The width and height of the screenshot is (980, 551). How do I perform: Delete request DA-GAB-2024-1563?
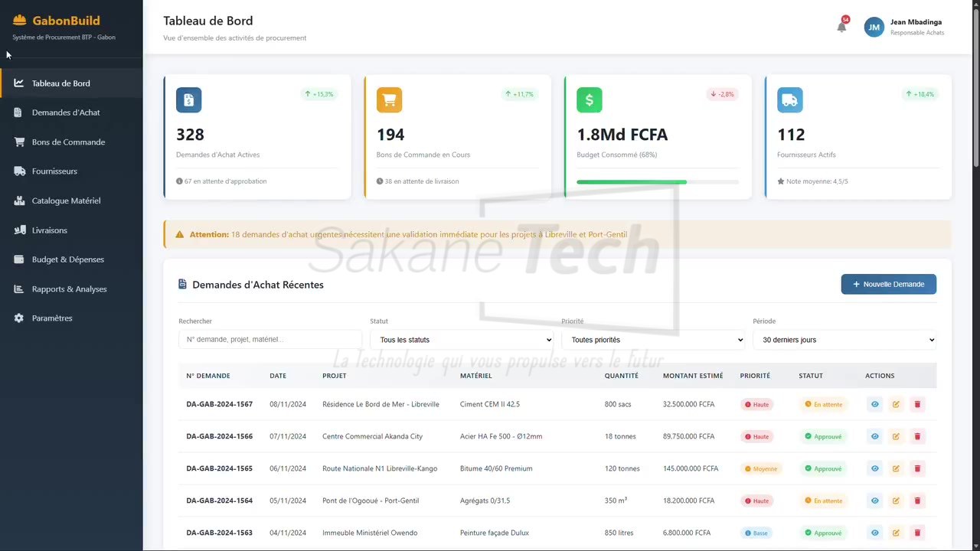(917, 533)
